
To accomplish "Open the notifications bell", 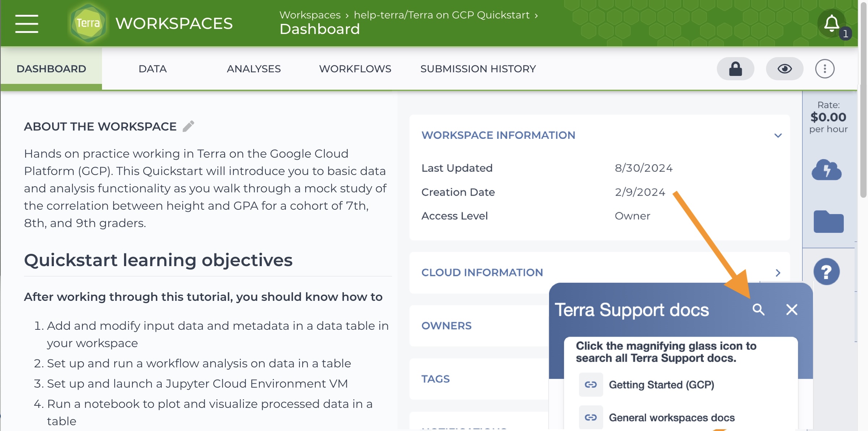I will pyautogui.click(x=831, y=24).
